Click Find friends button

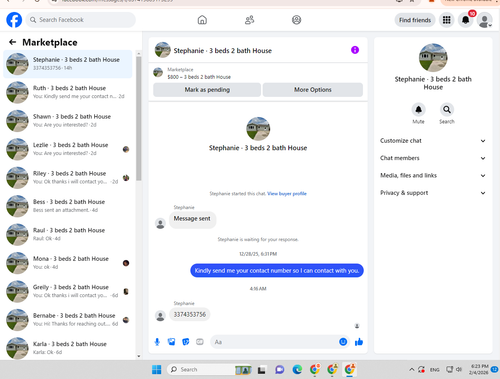[415, 20]
